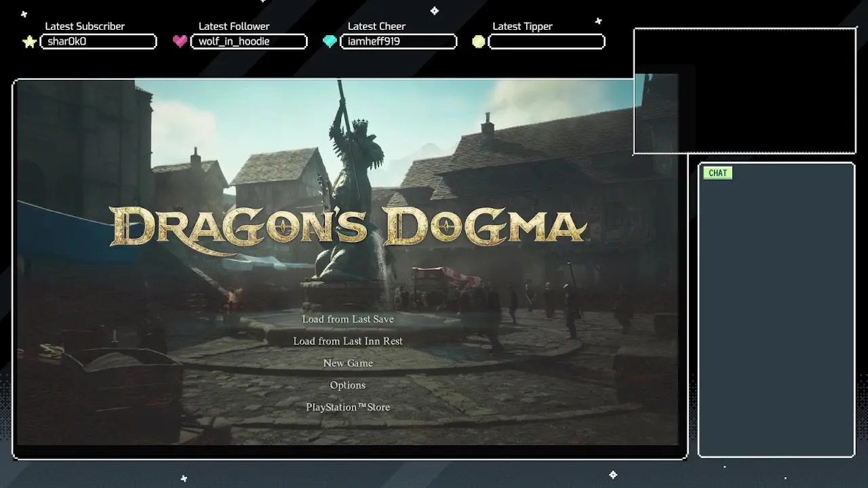Click the pink heart follower icon
This screenshot has width=868, height=488.
pos(180,41)
